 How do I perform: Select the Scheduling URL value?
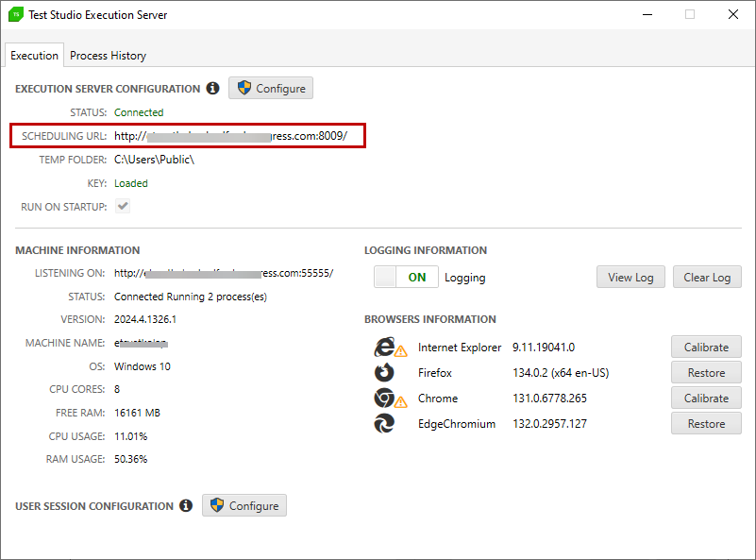click(x=230, y=136)
